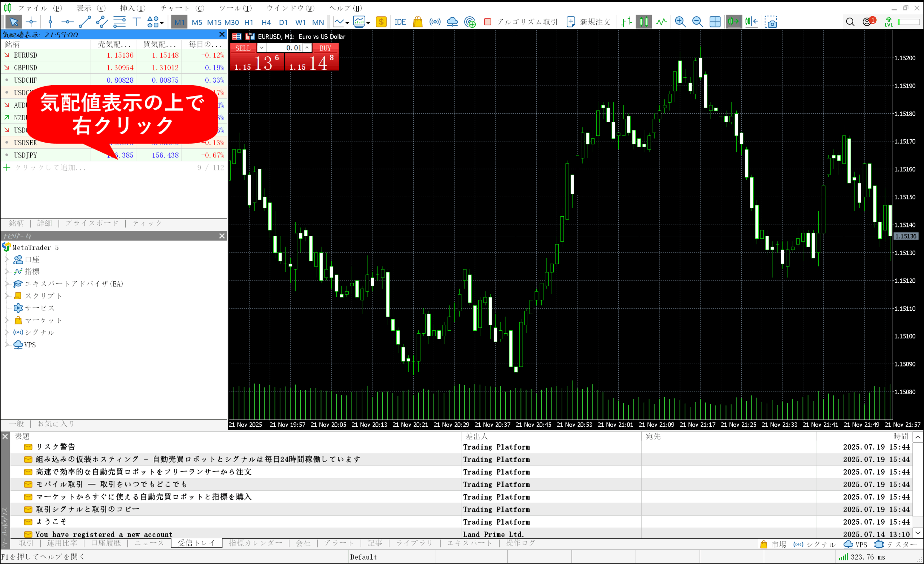
Task: Switch chart to candlestick mode
Action: coord(644,22)
